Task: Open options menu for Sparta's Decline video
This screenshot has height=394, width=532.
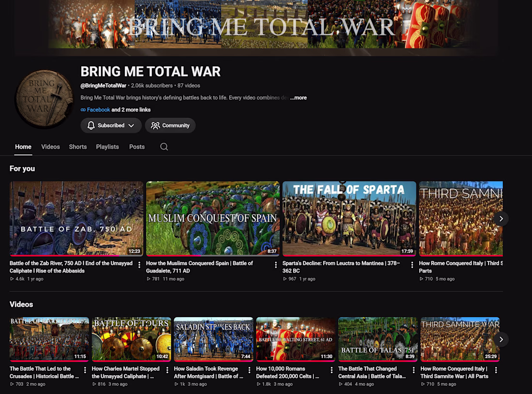Action: click(412, 265)
